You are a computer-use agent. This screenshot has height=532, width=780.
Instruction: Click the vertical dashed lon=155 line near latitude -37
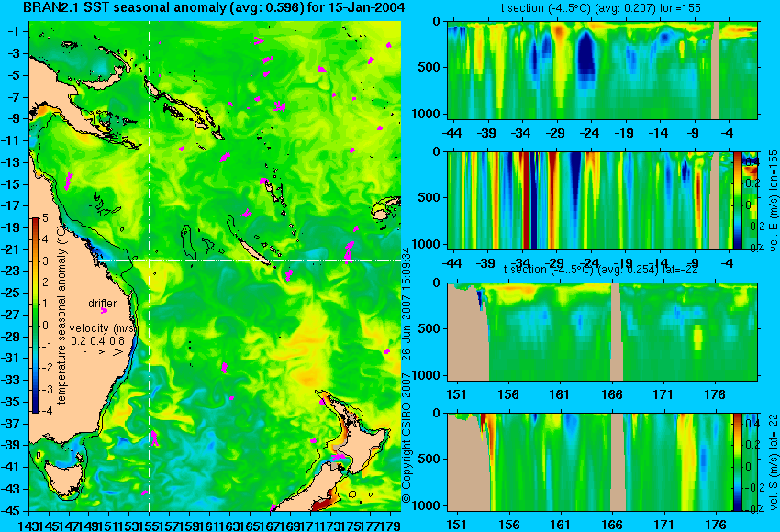tap(150, 423)
